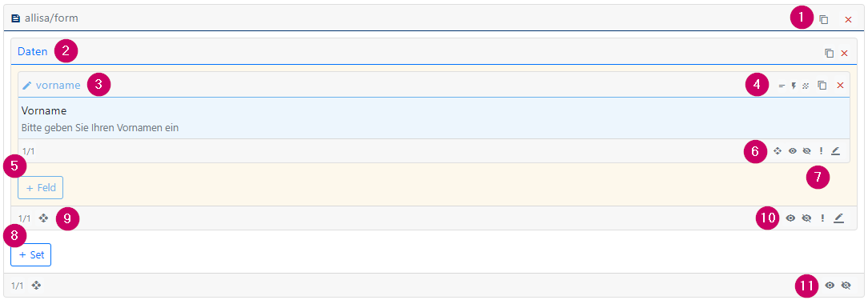868x300 pixels.
Task: Remove the Daten set with red X
Action: 845,53
